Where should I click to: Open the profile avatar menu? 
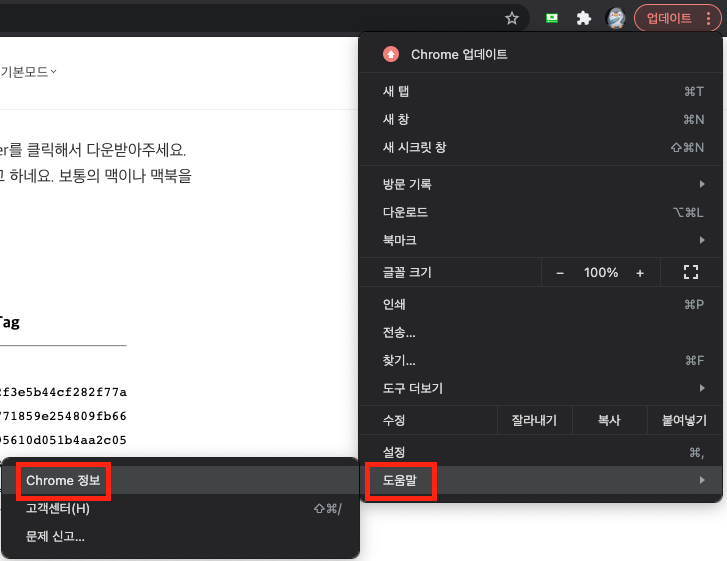(x=616, y=19)
